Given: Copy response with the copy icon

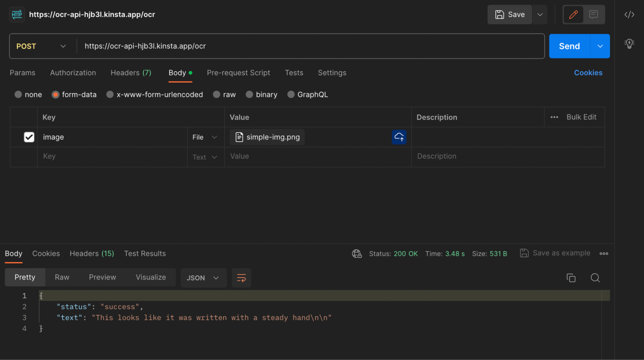Looking at the screenshot, I should point(571,278).
